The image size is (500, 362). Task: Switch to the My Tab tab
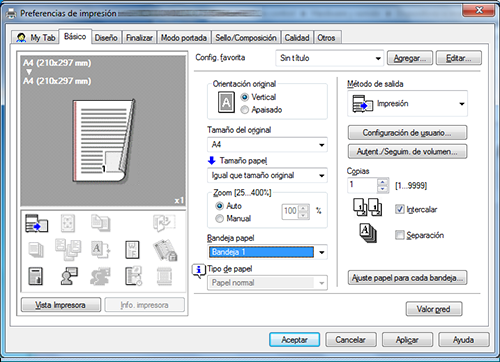[x=36, y=38]
